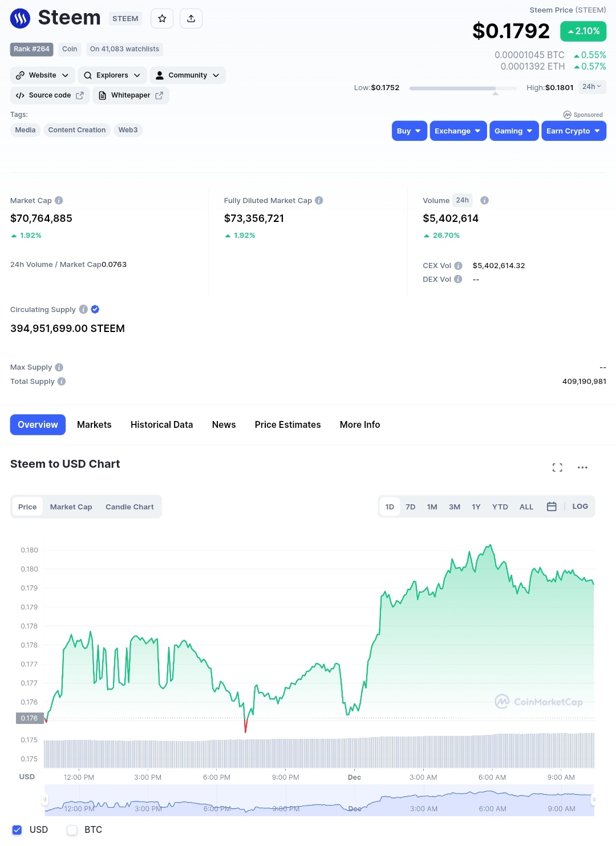Open Source code link

[50, 96]
